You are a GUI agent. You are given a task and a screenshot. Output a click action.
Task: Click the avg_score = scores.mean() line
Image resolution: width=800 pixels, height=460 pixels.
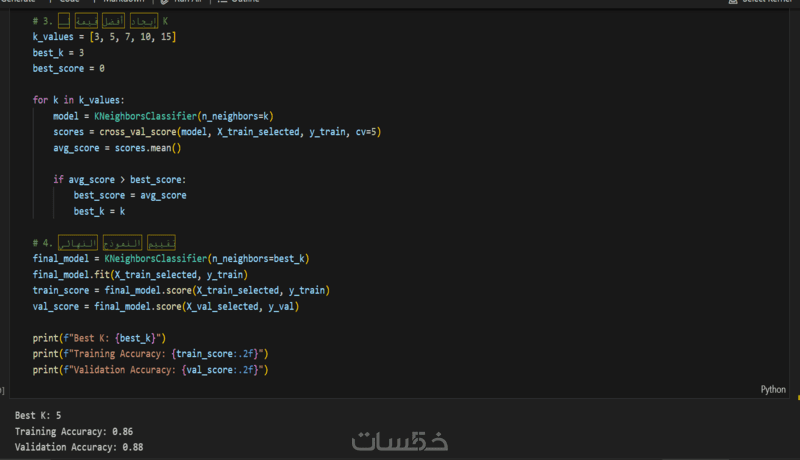[x=117, y=148]
